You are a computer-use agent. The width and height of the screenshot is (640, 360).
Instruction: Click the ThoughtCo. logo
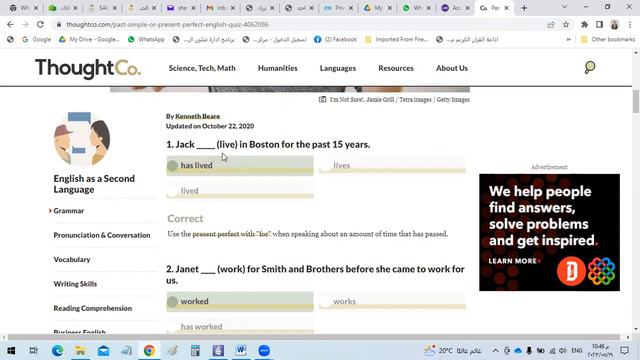(88, 69)
